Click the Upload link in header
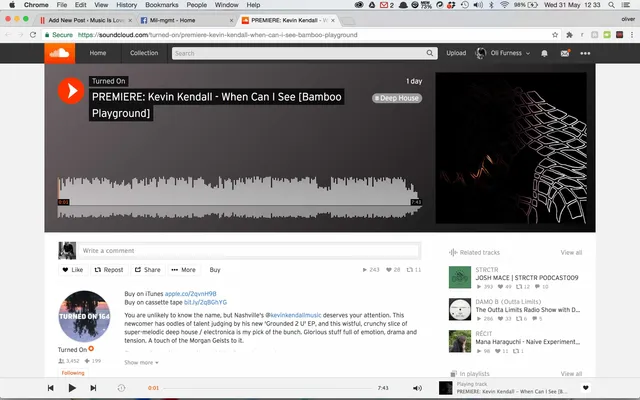Screen dimensions: 640x400 [456, 53]
